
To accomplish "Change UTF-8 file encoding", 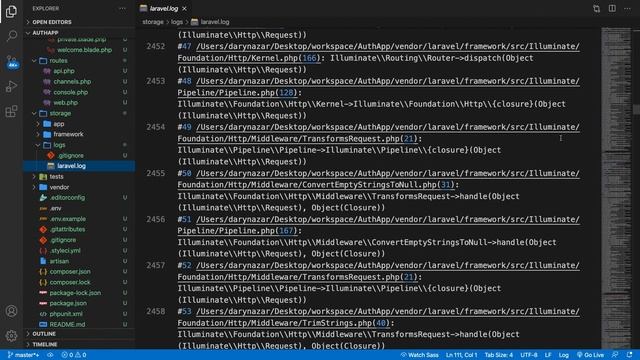I will point(529,355).
